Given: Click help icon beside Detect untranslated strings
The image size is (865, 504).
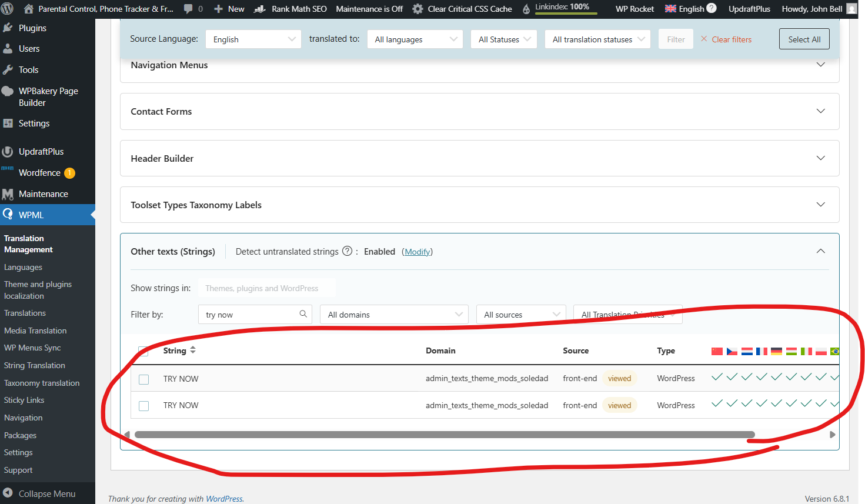Looking at the screenshot, I should [x=347, y=251].
